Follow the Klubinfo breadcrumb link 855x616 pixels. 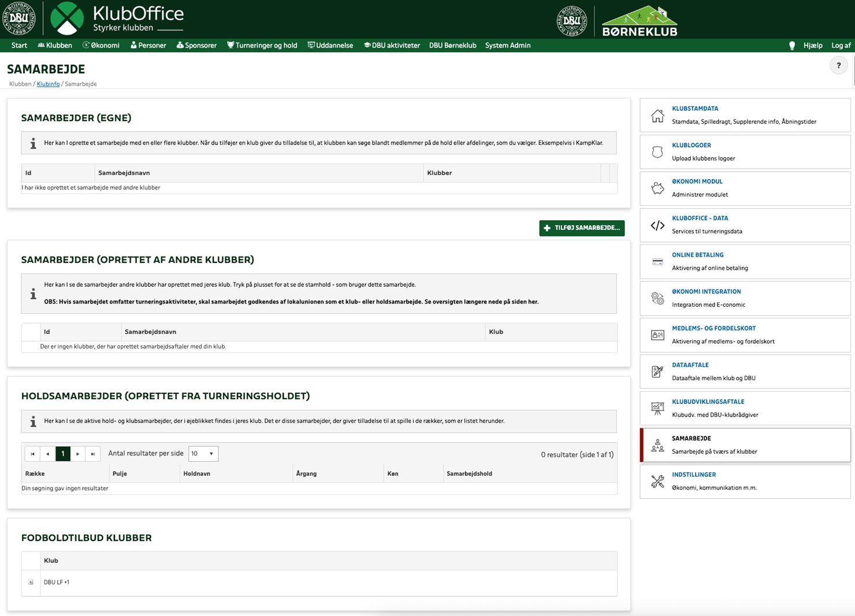(48, 84)
